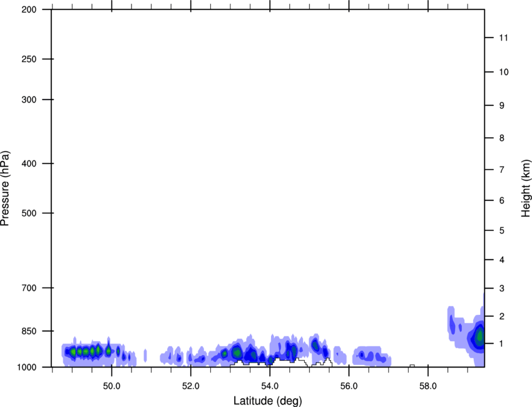This screenshot has width=532, height=407.
Task: Click the 58.0 latitude tick label
Action: coord(428,386)
